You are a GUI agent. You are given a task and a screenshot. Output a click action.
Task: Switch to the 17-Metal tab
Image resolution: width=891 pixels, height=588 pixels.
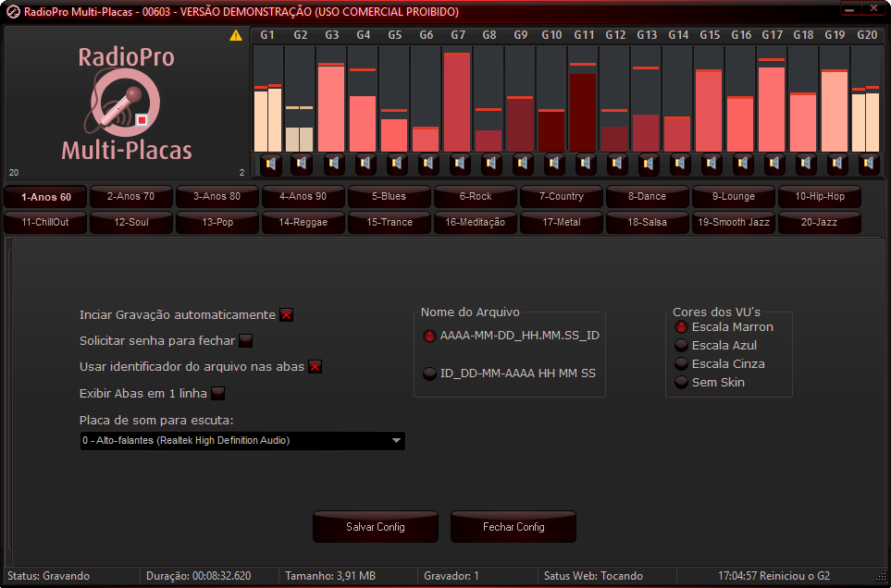[562, 223]
